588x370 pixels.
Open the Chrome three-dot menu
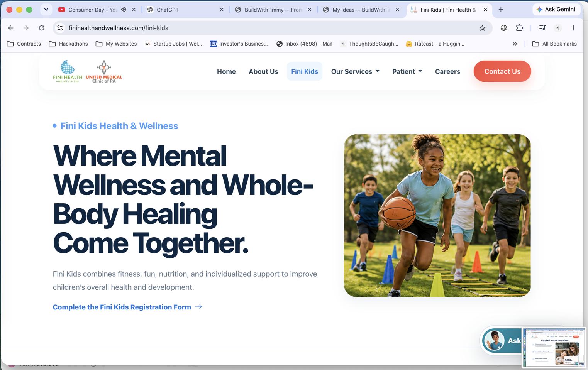tap(573, 28)
